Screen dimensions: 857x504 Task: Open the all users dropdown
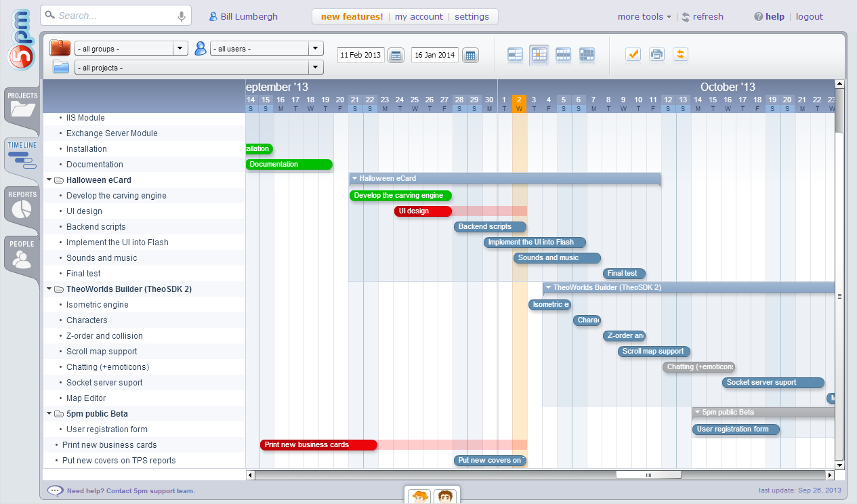coord(267,49)
